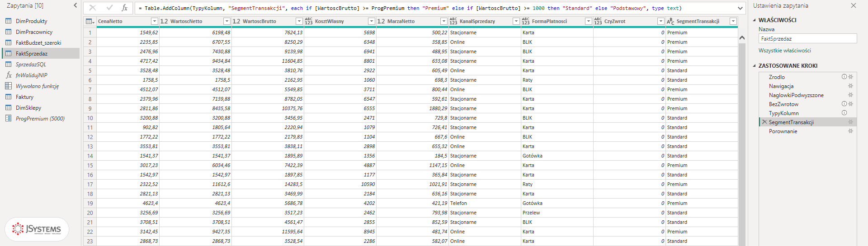Open filter dropdown of MarzaNetto column

(x=443, y=21)
